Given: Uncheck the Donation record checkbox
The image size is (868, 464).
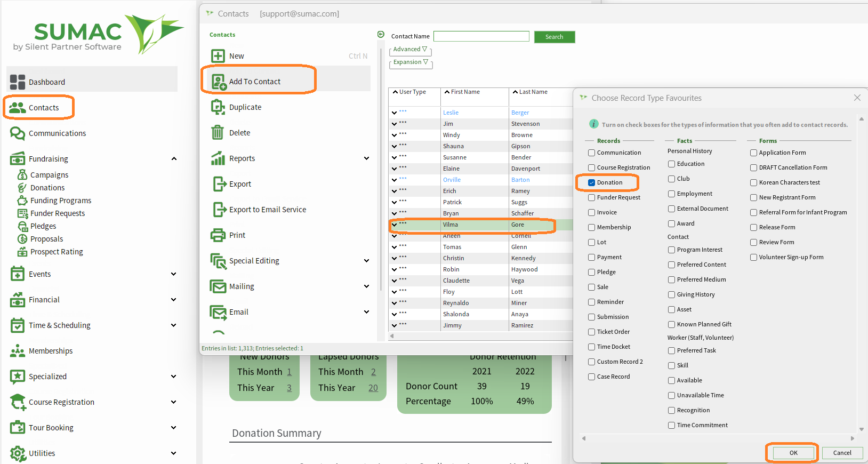Looking at the screenshot, I should click(591, 182).
